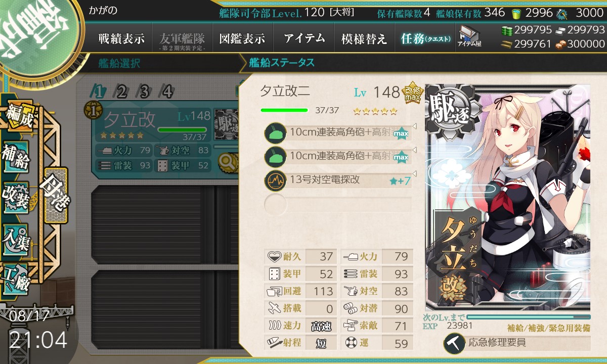
Task: Open アイテム menu item
Action: (303, 38)
